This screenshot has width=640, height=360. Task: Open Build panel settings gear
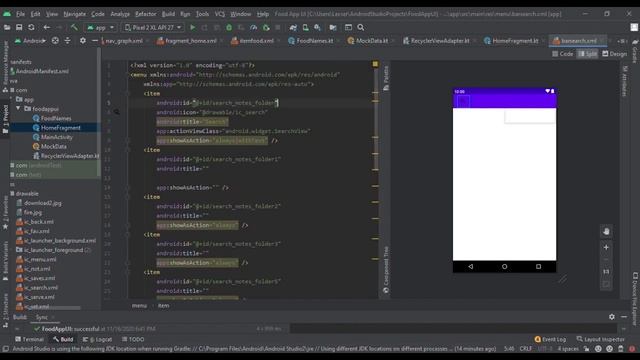pyautogui.click(x=612, y=317)
